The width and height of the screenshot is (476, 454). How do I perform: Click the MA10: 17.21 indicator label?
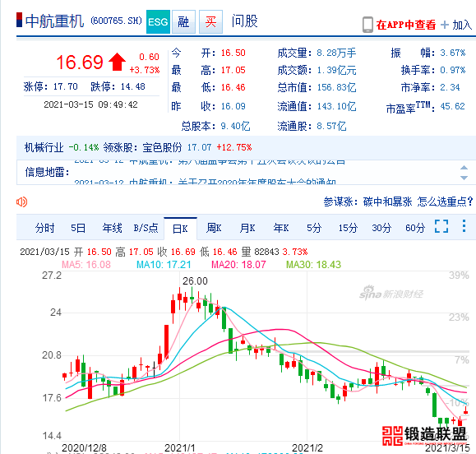click(x=164, y=265)
